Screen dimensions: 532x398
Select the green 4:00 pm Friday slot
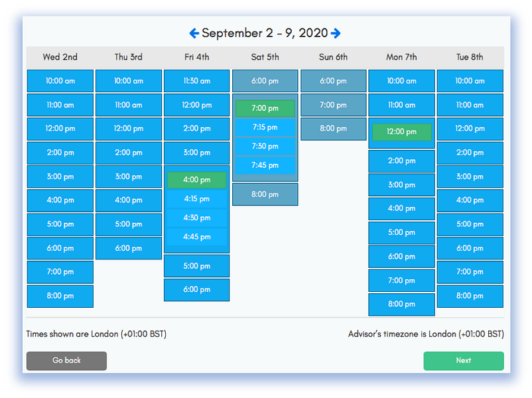197,180
